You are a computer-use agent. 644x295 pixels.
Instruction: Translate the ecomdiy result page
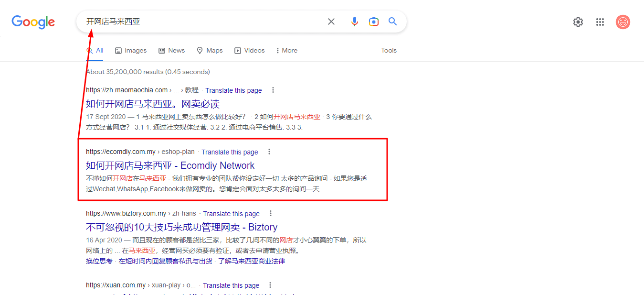(230, 152)
